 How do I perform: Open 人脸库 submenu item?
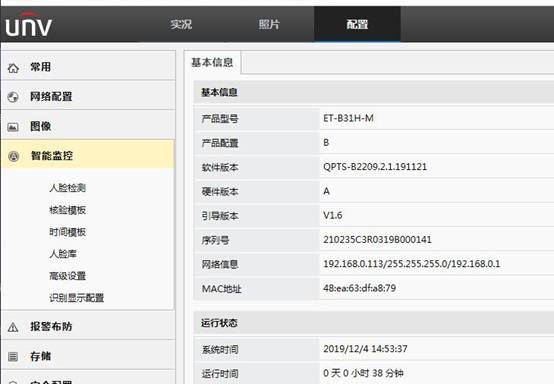(x=63, y=254)
